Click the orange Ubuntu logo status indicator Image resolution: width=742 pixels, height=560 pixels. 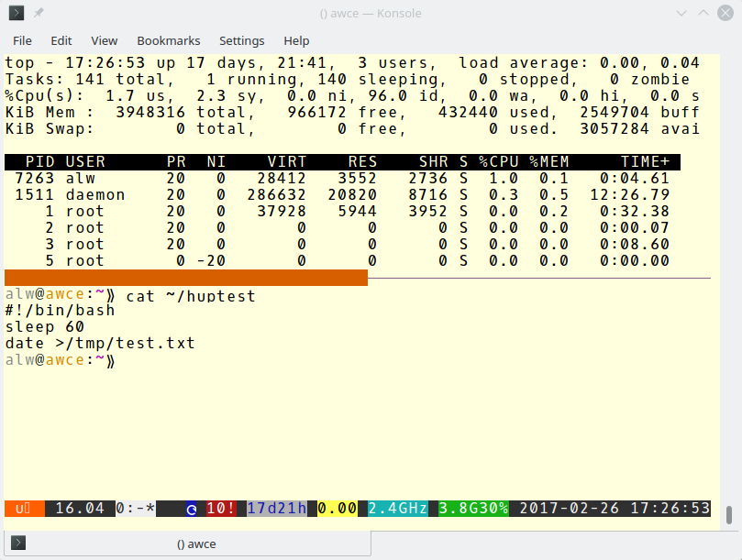23,508
